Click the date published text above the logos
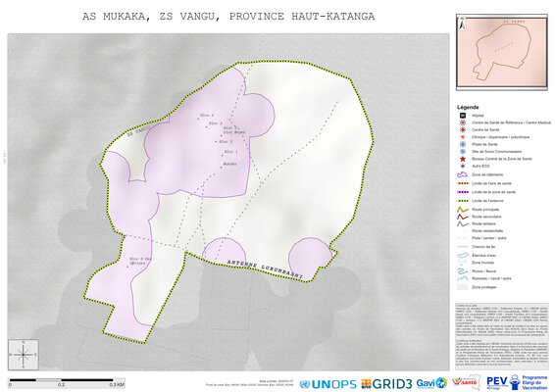This screenshot has width=555, height=392. click(x=277, y=380)
